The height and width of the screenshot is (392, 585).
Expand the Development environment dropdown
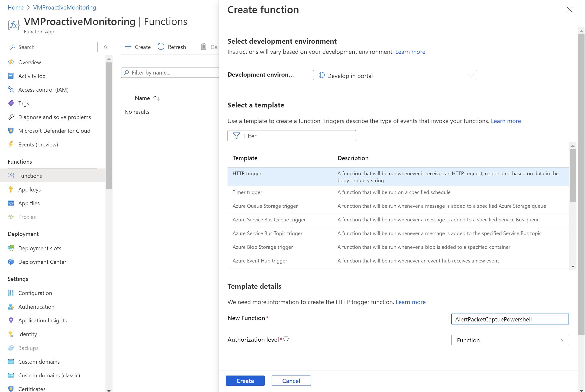pyautogui.click(x=470, y=75)
